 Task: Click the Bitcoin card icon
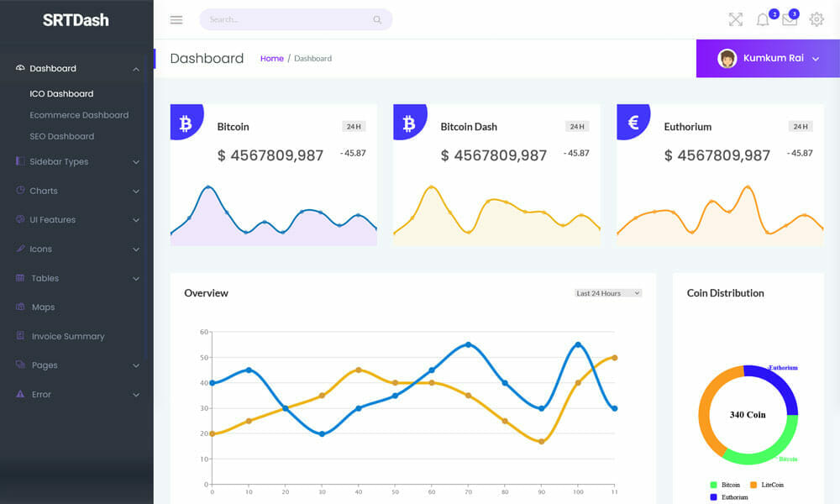pos(186,123)
